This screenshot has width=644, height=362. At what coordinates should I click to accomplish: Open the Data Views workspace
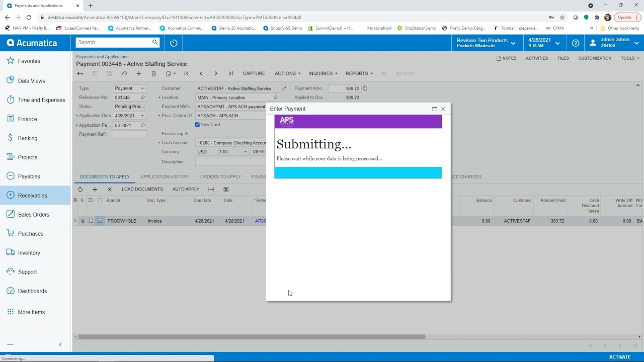click(31, 80)
